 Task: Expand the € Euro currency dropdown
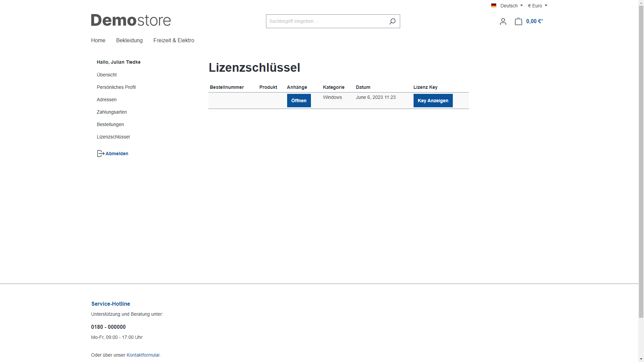(x=537, y=6)
